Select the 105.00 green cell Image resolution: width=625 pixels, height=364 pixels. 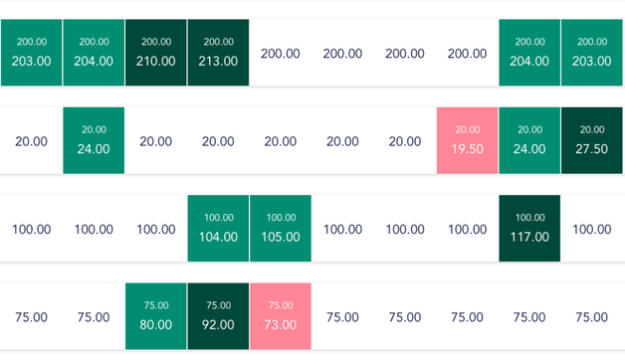[281, 229]
